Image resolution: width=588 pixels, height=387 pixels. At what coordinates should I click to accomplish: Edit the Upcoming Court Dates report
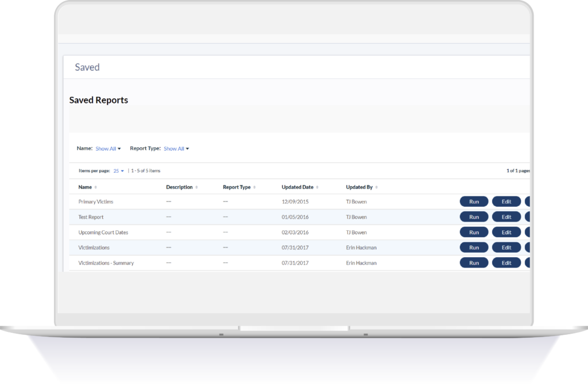506,233
